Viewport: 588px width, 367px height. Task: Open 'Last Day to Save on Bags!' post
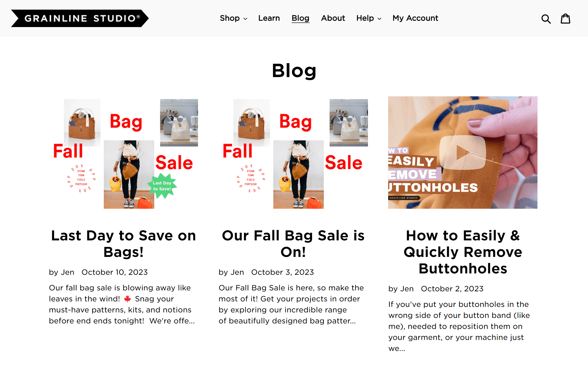pyautogui.click(x=123, y=244)
